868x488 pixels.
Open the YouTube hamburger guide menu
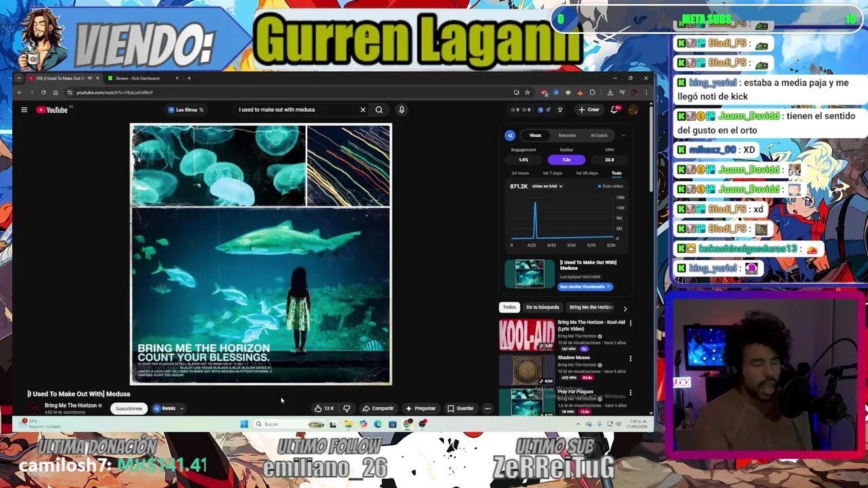click(x=24, y=110)
